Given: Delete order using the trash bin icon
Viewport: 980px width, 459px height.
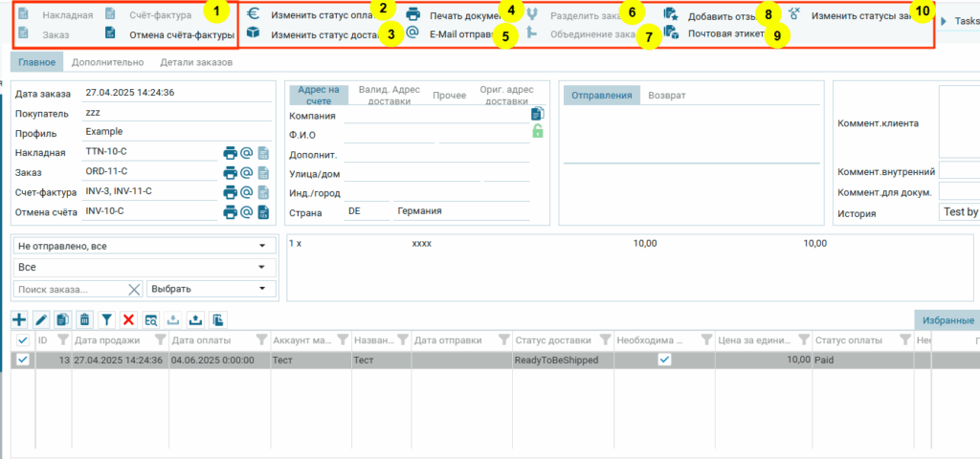Looking at the screenshot, I should [84, 319].
